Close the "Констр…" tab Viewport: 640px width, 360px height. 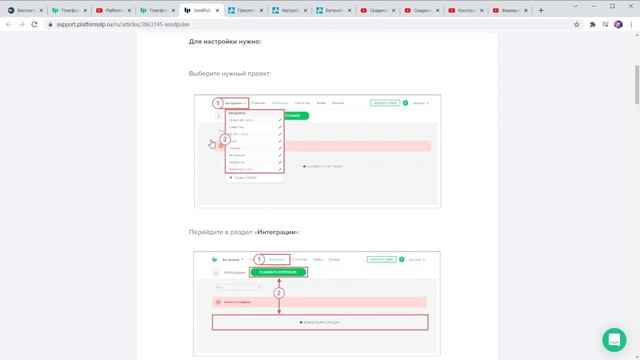(x=482, y=10)
